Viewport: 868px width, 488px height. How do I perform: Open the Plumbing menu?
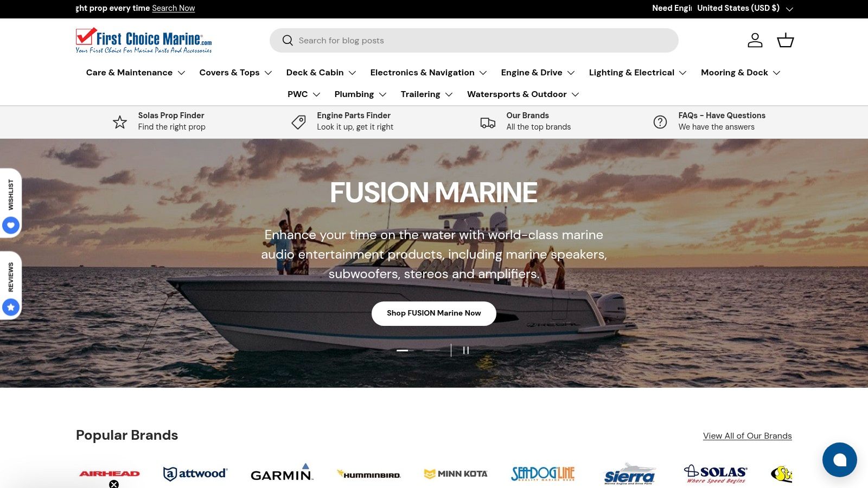click(x=360, y=94)
